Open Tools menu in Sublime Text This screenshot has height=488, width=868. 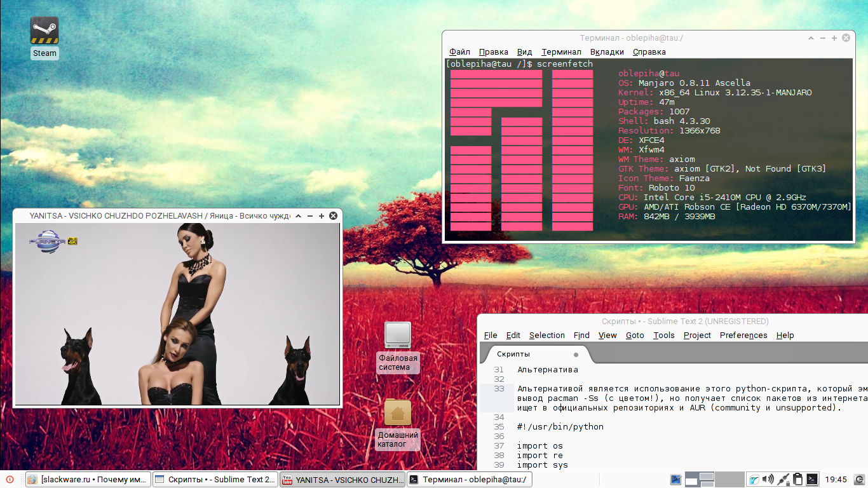pyautogui.click(x=664, y=335)
